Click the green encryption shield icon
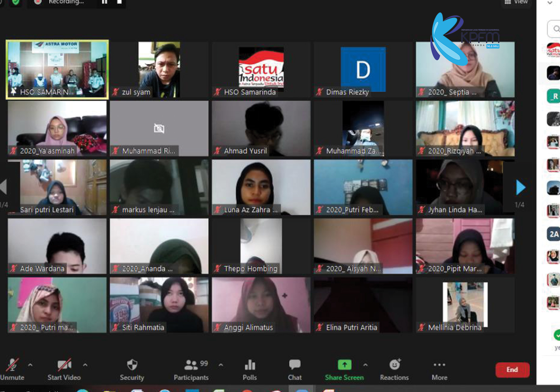The width and height of the screenshot is (560, 392). (15, 2)
